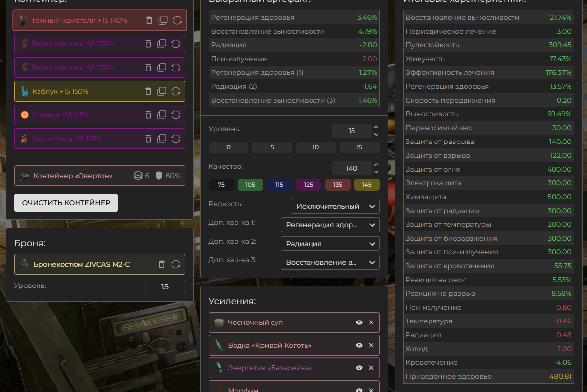The height and width of the screenshot is (392, 587).
Task: Replace the Солнце artifact
Action: click(176, 115)
